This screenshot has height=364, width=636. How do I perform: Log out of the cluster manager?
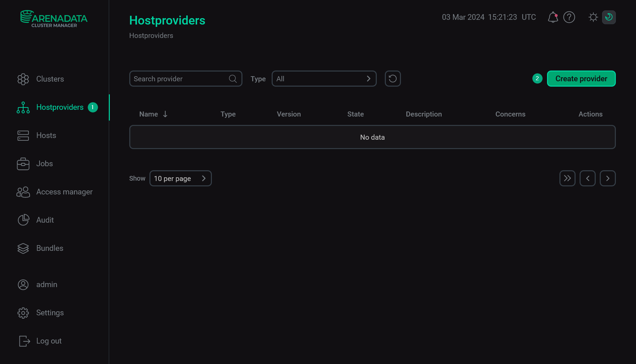[49, 341]
